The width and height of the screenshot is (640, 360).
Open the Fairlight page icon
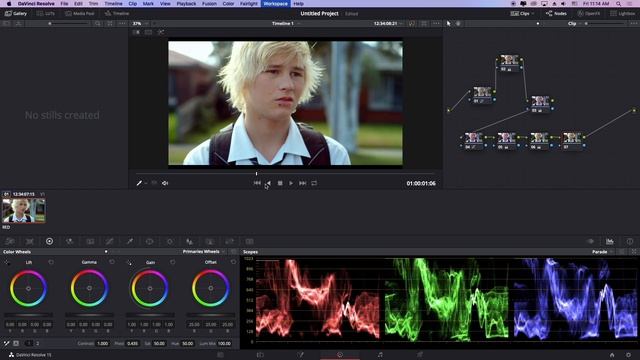(380, 355)
